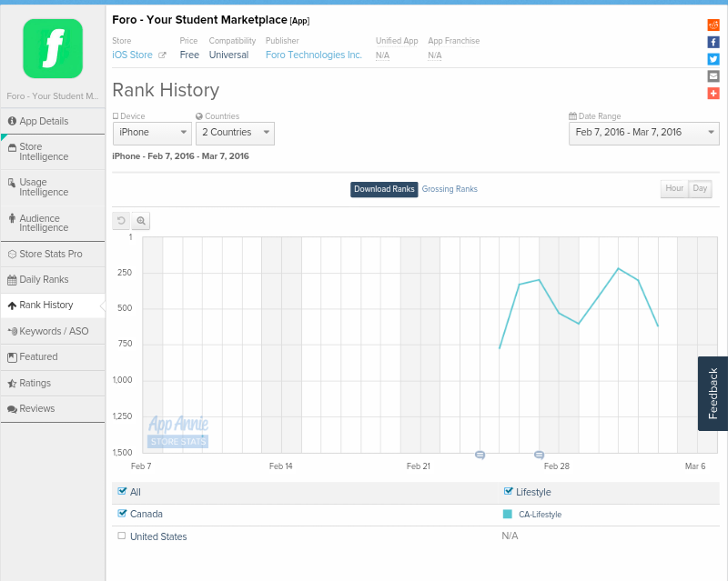Share via email envelope icon
Screen dimensions: 728x581
tap(713, 76)
